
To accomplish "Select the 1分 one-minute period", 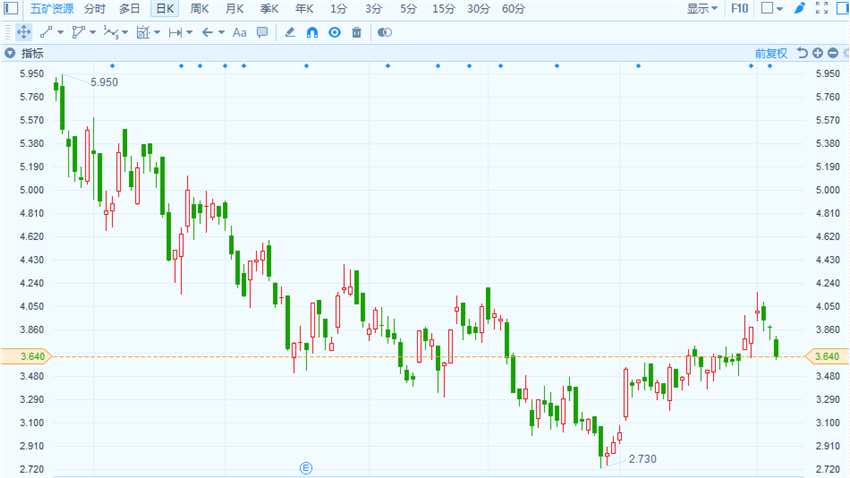I will click(x=338, y=9).
